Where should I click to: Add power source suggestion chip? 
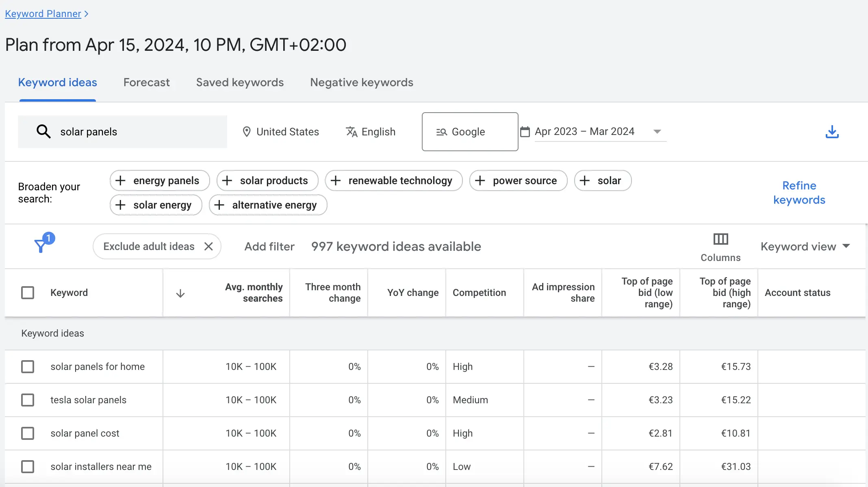pos(518,180)
